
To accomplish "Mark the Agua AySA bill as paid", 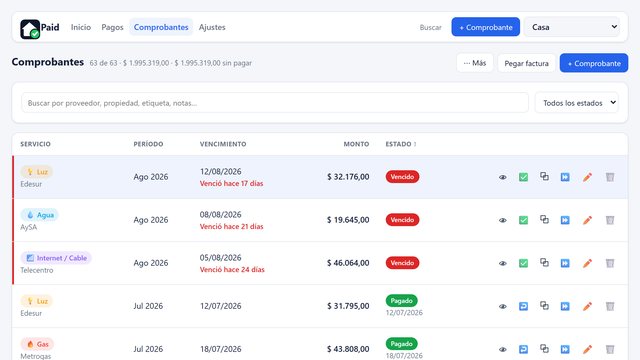I will click(x=523, y=220).
